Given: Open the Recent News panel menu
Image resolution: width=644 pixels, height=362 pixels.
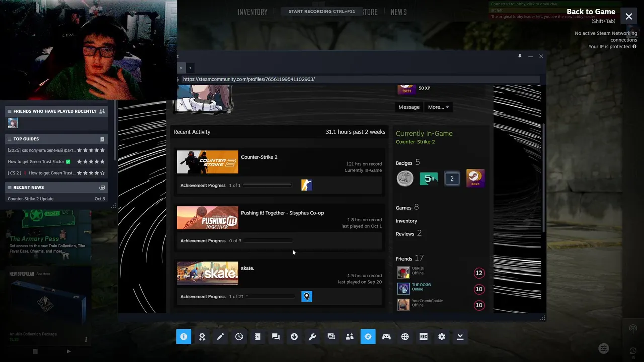Looking at the screenshot, I should click(x=9, y=187).
